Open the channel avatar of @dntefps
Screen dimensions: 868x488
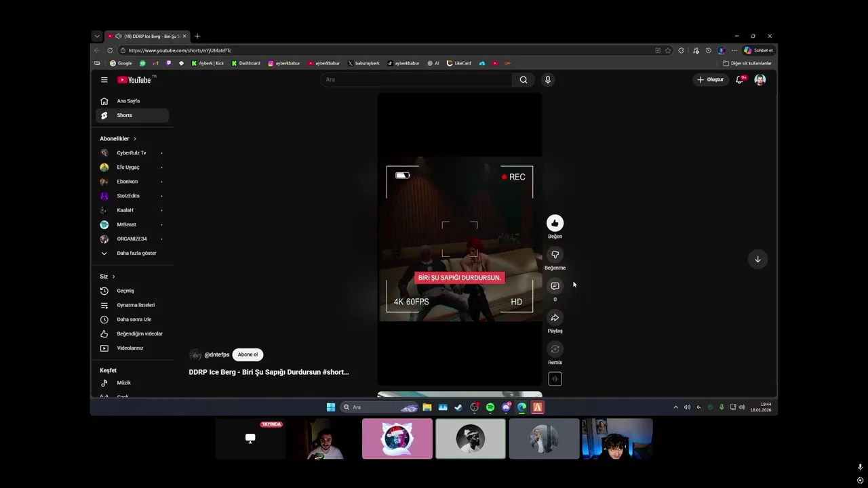point(195,354)
